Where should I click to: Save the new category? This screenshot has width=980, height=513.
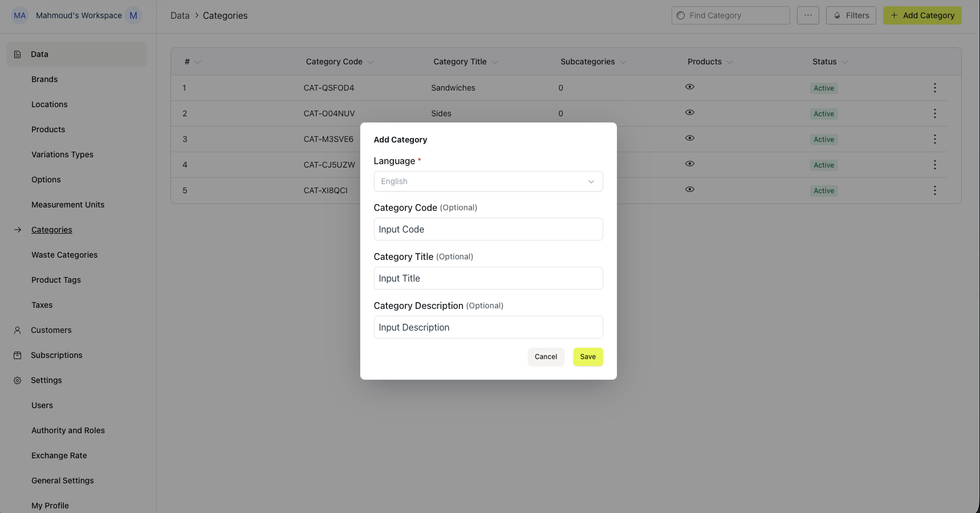click(x=588, y=357)
